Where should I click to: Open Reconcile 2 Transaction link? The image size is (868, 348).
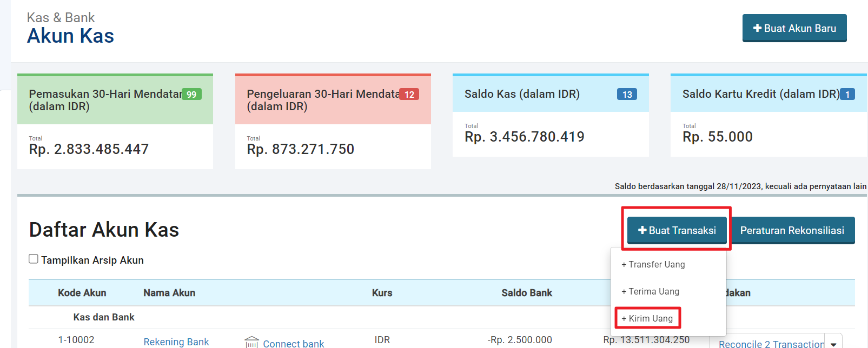coord(772,344)
